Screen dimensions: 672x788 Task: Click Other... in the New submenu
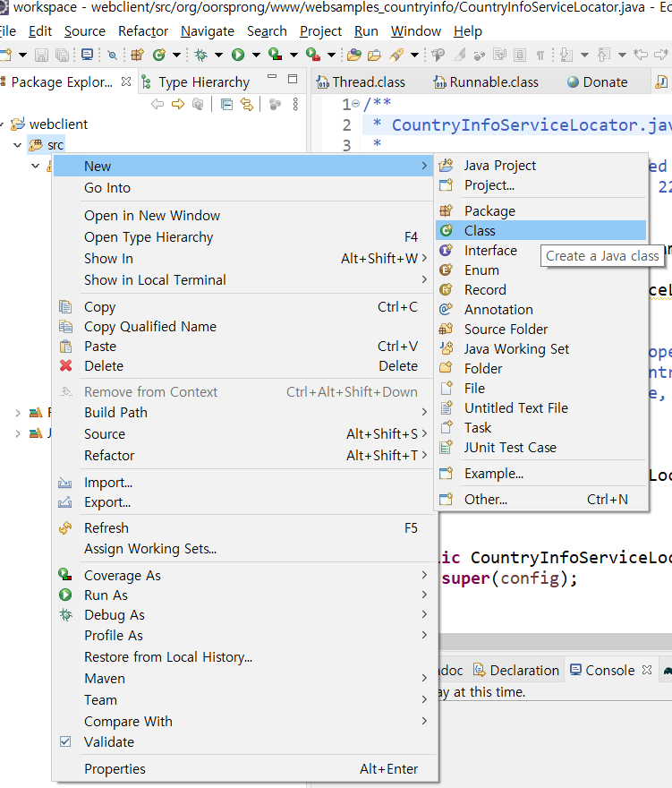[486, 500]
